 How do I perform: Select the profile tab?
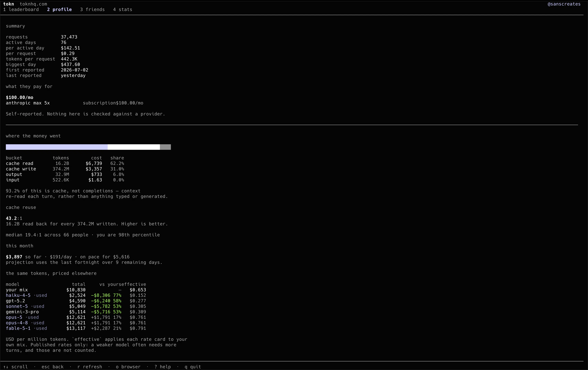pos(59,9)
